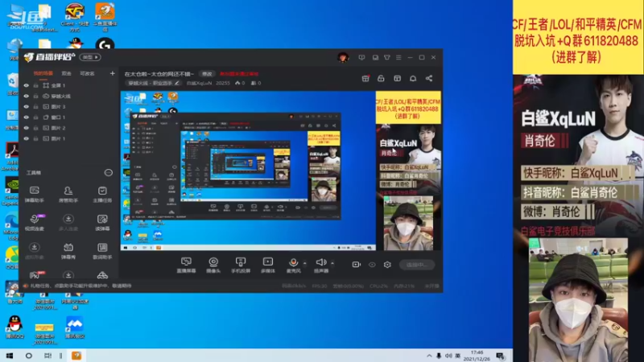Start 视频连麦 video co-stream tool
The width and height of the screenshot is (644, 362).
pos(35,222)
